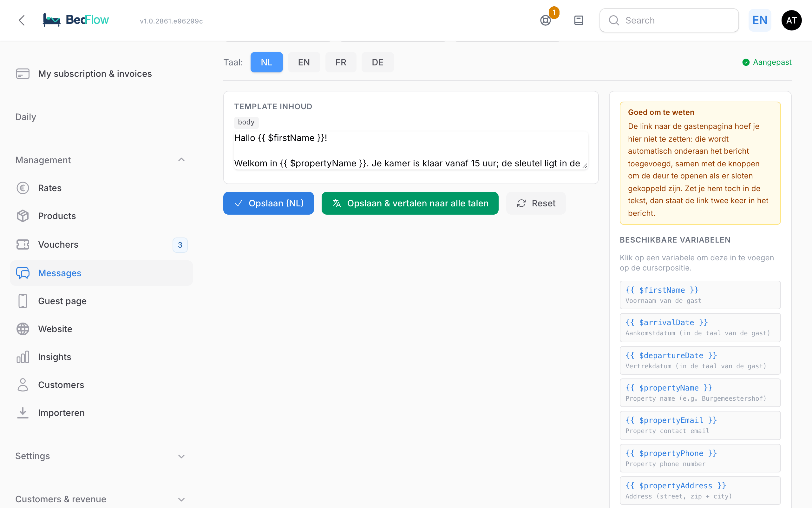Viewport: 812px width, 508px height.
Task: Click the Vouchers badge showing 3
Action: coord(180,245)
